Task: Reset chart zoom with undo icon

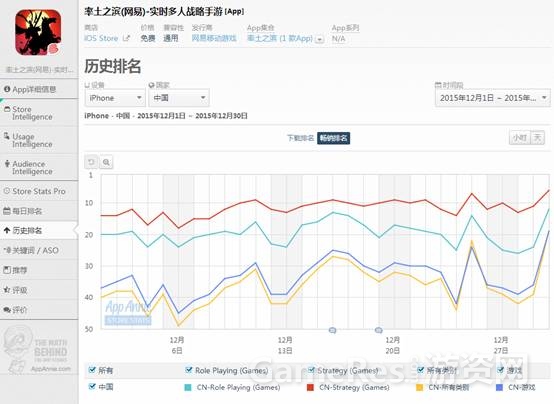Action: pyautogui.click(x=92, y=162)
